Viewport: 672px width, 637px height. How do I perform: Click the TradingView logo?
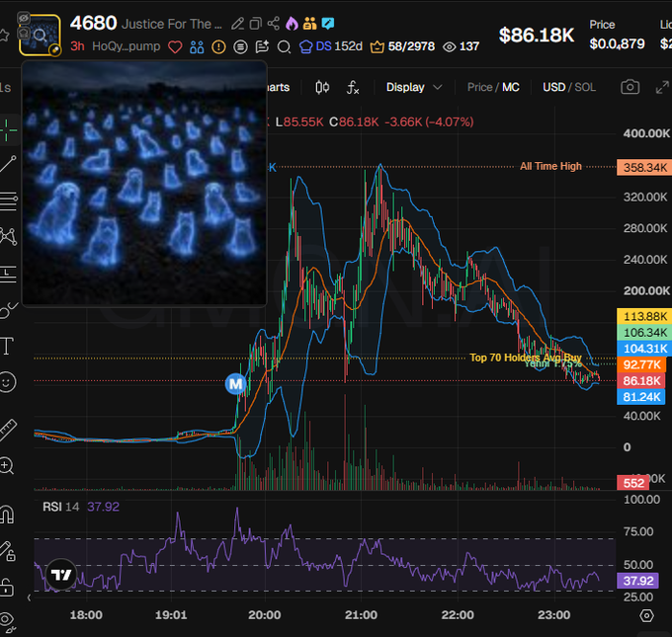point(61,575)
